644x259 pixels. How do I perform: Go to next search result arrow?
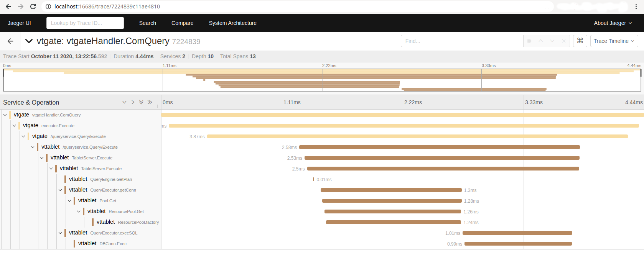tap(552, 41)
